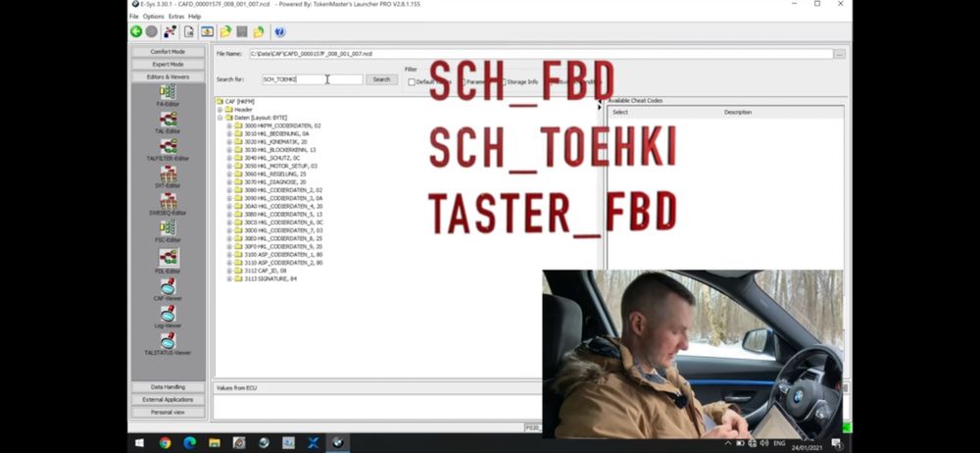Switch to the Expert Mode section
The image size is (980, 453).
168,65
